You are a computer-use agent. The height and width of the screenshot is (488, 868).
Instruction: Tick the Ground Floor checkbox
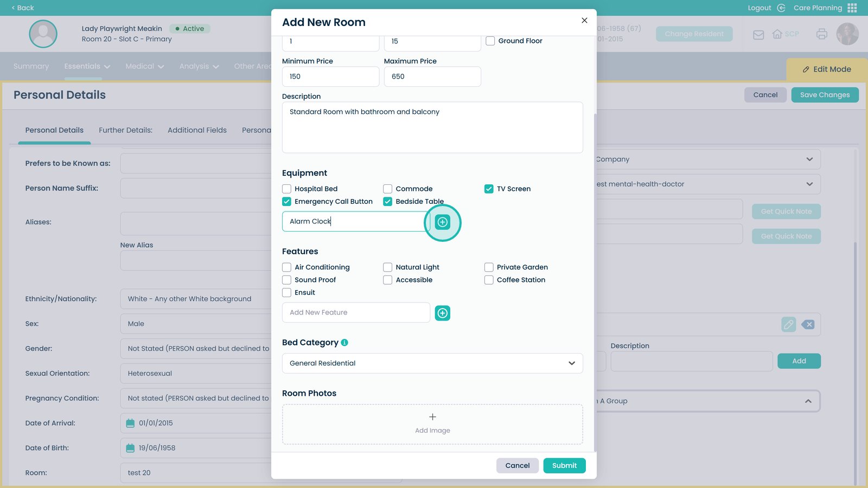[x=490, y=41]
